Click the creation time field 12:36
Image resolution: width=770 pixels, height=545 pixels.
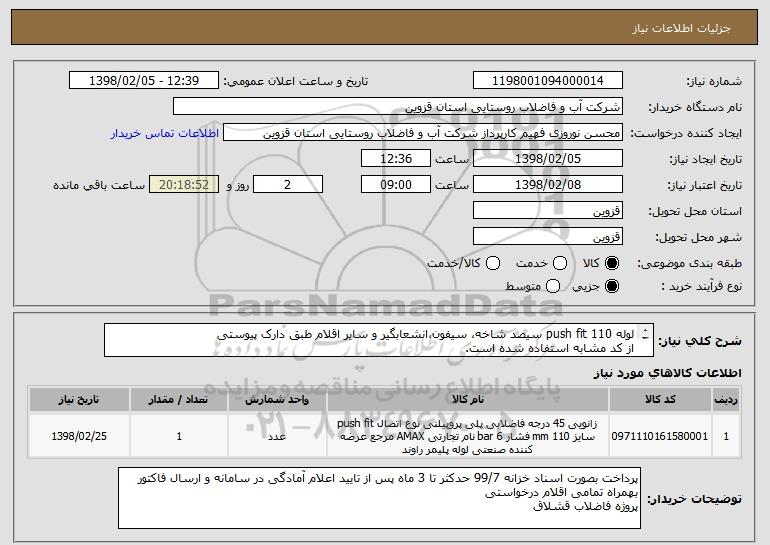pyautogui.click(x=396, y=159)
